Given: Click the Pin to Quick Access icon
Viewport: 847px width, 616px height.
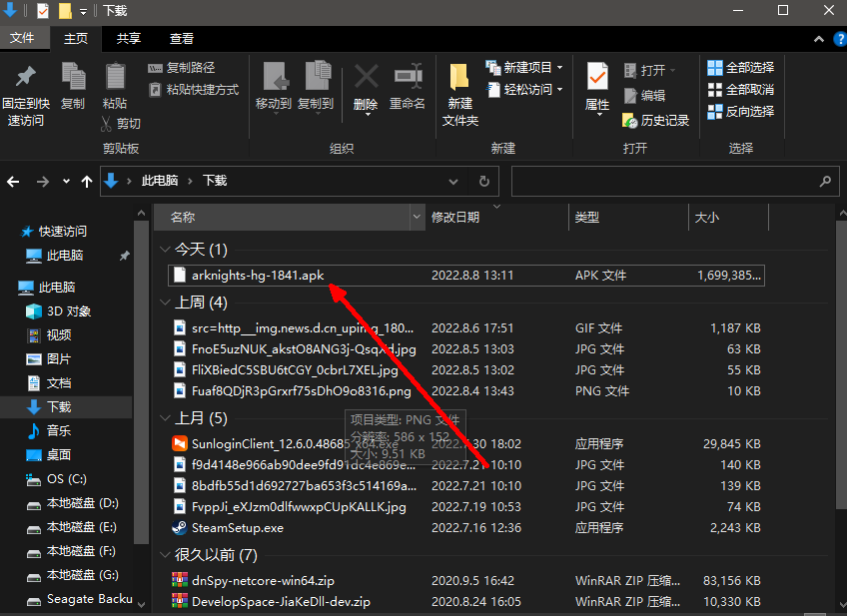Looking at the screenshot, I should click(26, 78).
